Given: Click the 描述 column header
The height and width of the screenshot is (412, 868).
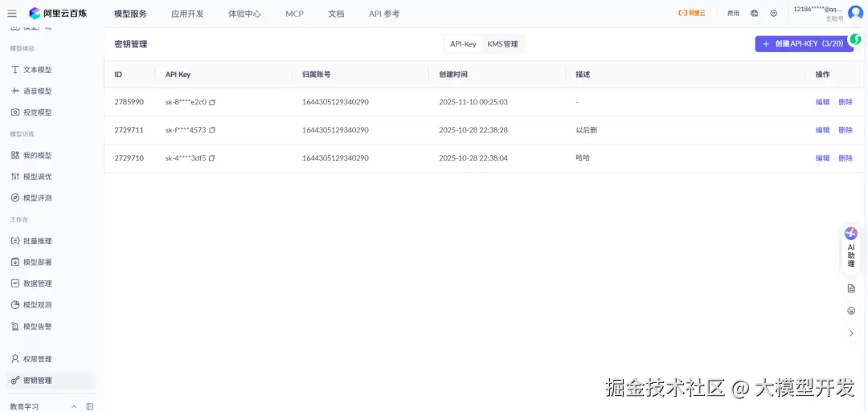Looking at the screenshot, I should point(583,74).
